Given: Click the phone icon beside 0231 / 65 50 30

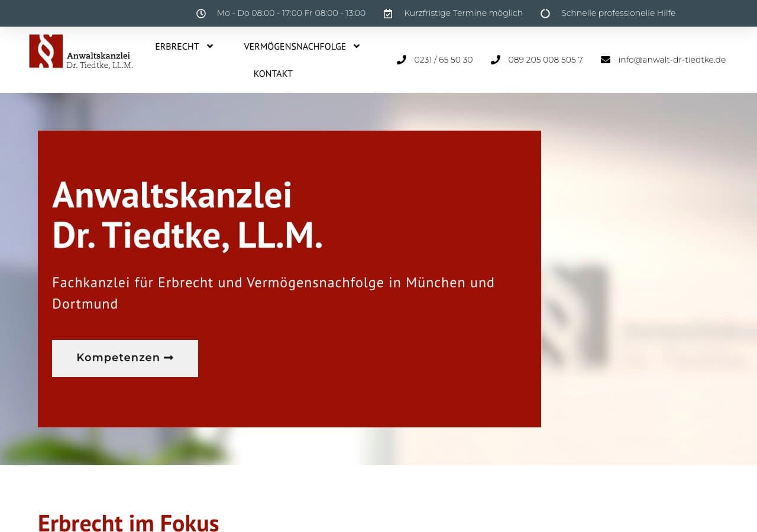Looking at the screenshot, I should (402, 59).
